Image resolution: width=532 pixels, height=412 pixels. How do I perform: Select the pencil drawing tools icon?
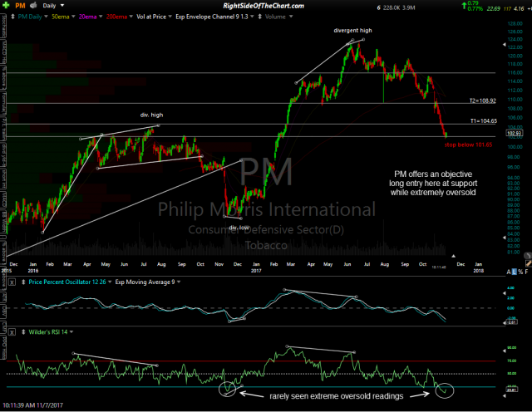tap(529, 262)
